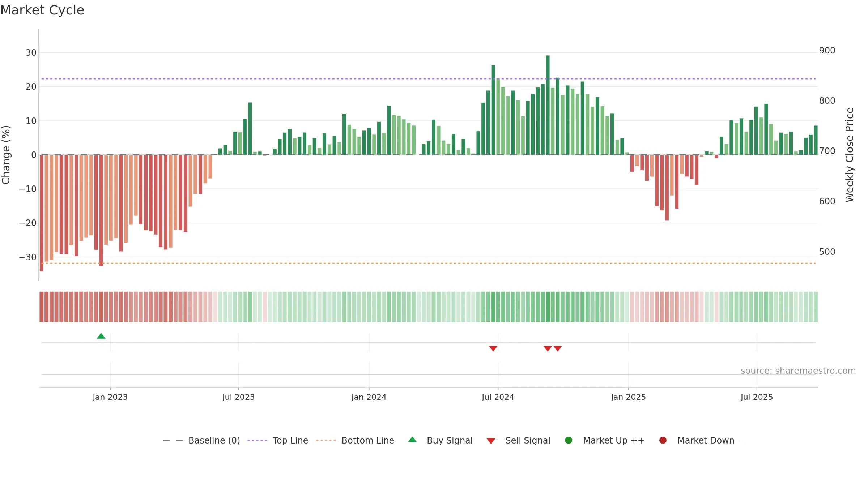Screen dimensions: 868x488
Task: Click the −30 tick on the Change axis
Action: (x=28, y=257)
